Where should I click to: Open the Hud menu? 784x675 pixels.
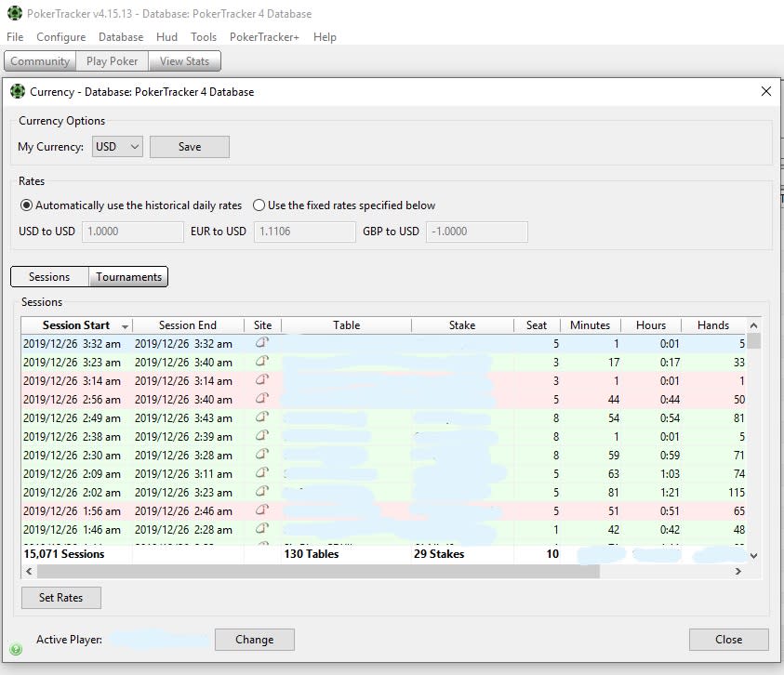point(167,37)
